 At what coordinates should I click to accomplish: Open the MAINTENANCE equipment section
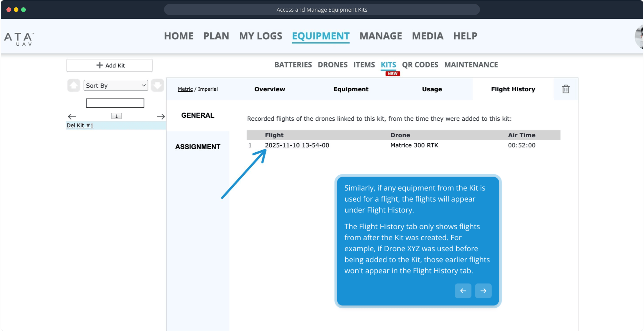pyautogui.click(x=471, y=65)
